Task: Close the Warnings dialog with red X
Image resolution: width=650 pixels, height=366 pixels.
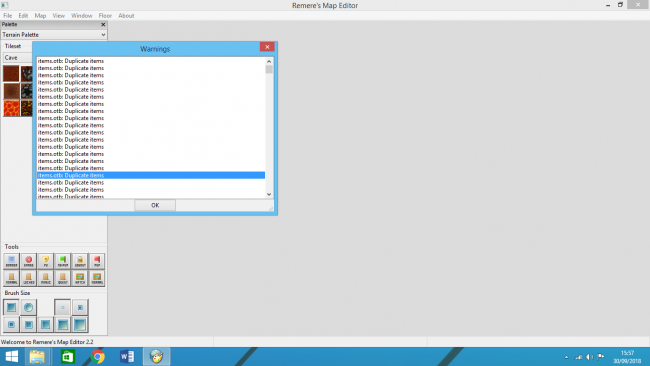Action: pos(267,47)
